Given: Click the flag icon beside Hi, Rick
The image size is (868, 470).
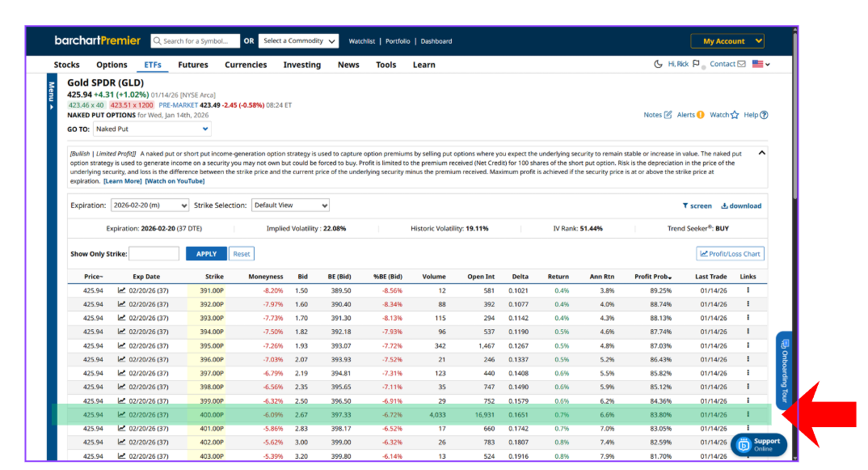Looking at the screenshot, I should (x=696, y=65).
